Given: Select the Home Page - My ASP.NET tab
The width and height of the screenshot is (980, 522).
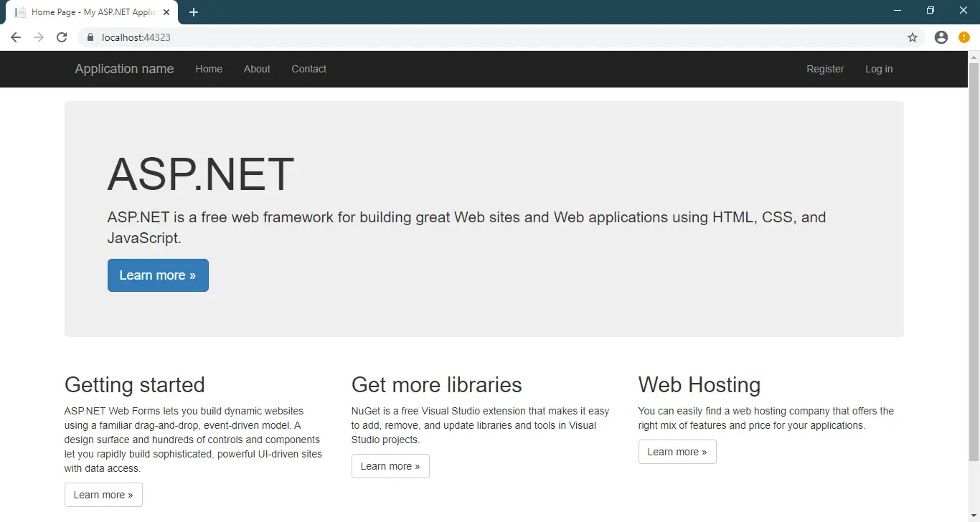Looking at the screenshot, I should [x=92, y=13].
